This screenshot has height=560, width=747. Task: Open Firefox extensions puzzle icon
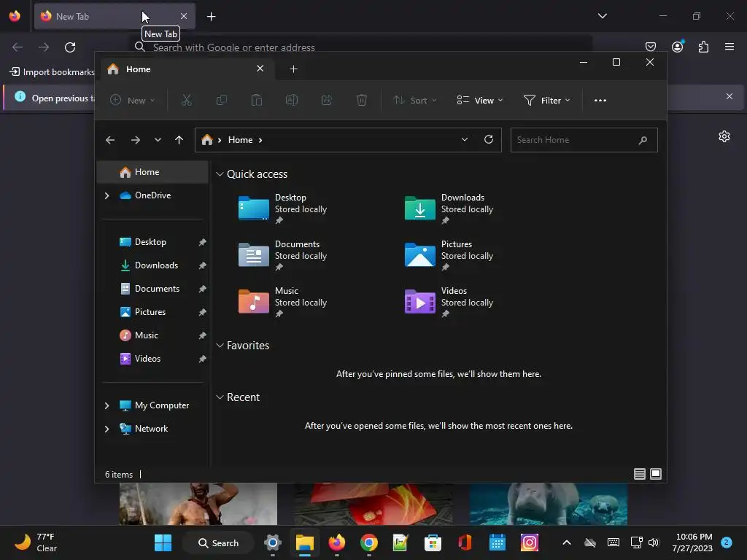point(704,47)
